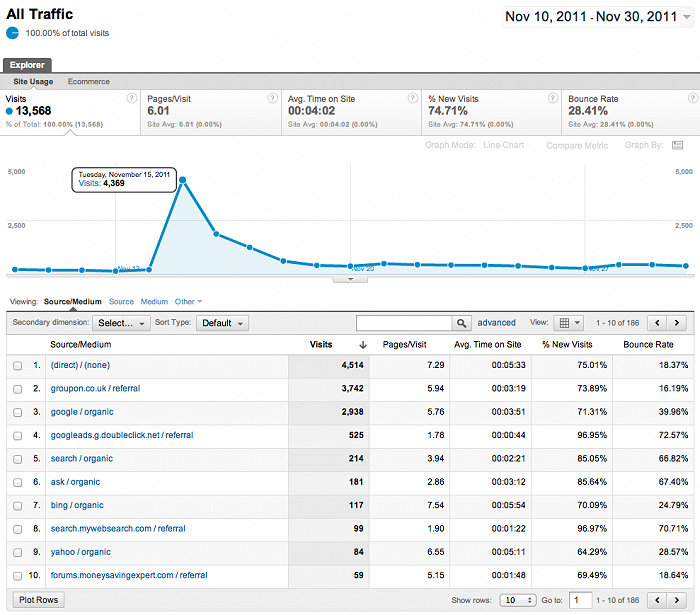View by Source dimension

(x=121, y=302)
